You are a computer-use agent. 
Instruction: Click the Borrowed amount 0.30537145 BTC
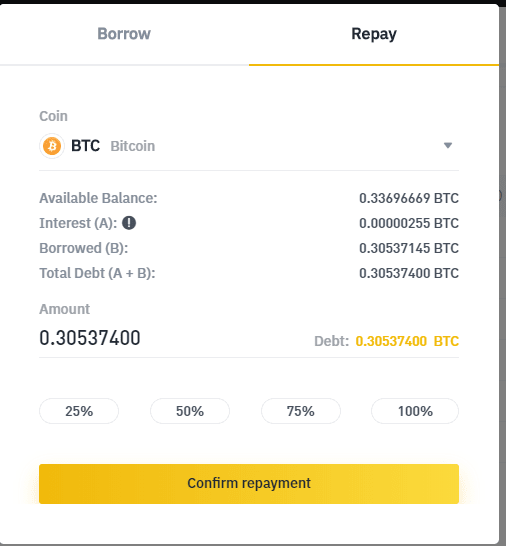[409, 248]
